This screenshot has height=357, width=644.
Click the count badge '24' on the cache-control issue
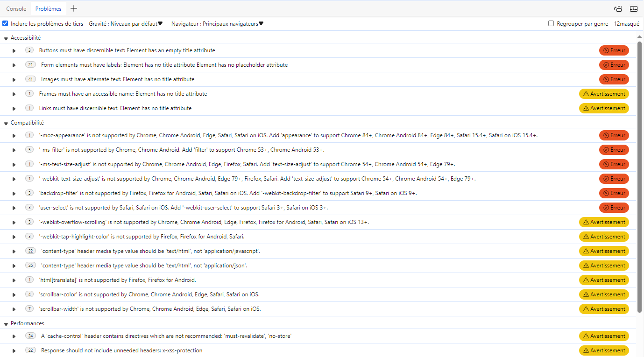click(x=30, y=336)
